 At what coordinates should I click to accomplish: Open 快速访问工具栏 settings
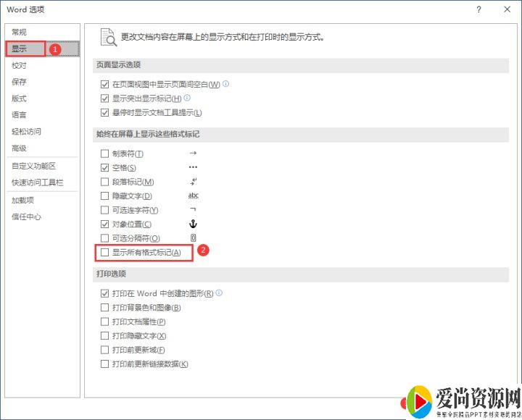[x=37, y=182]
